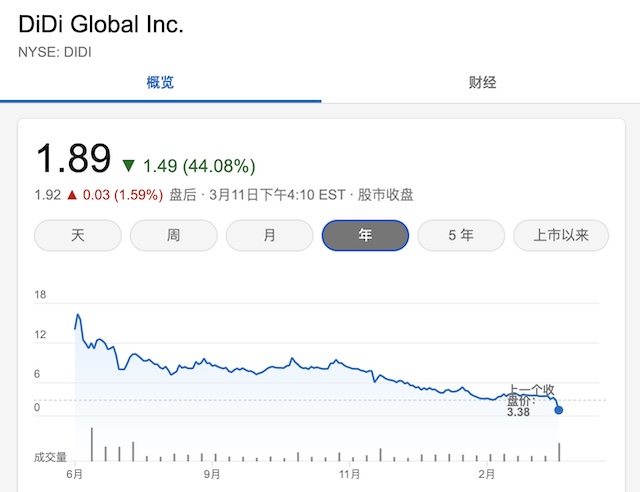Click the blue endpoint dot on the chart

pyautogui.click(x=558, y=410)
